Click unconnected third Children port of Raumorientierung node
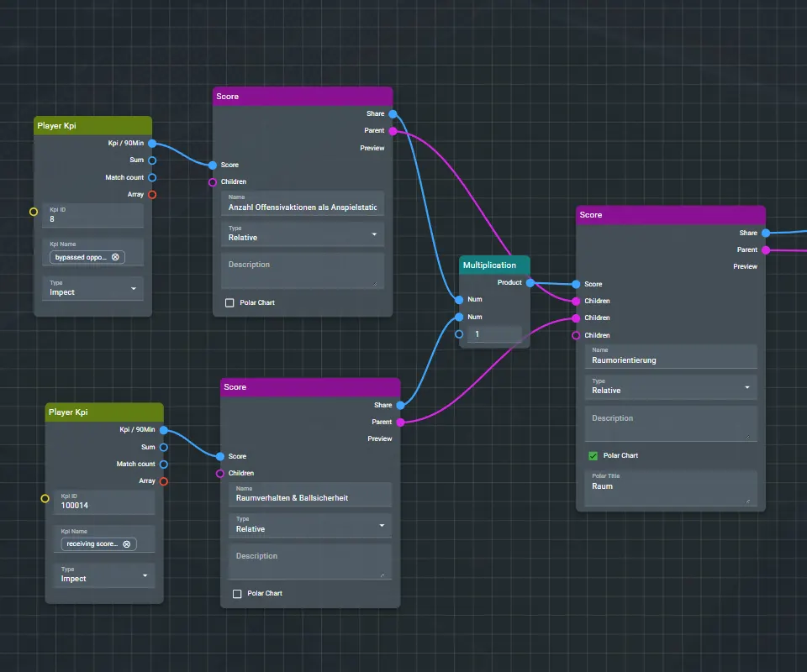 click(576, 335)
